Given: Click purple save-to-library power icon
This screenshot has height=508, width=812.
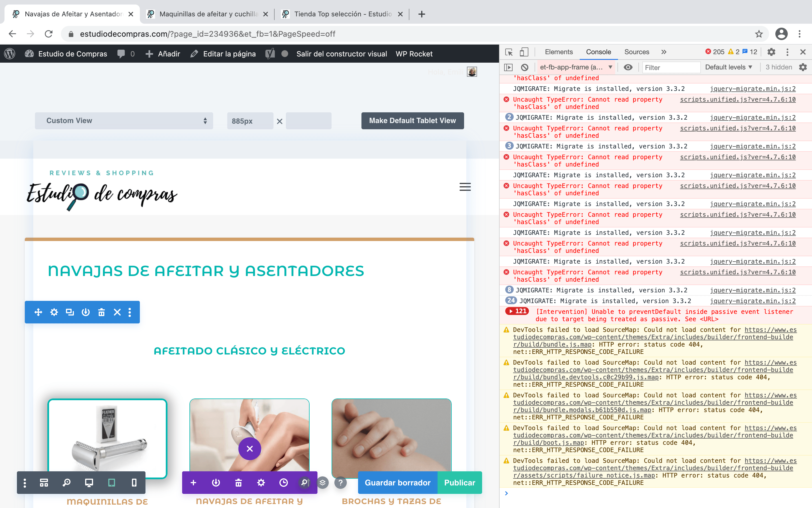Looking at the screenshot, I should coord(216,483).
